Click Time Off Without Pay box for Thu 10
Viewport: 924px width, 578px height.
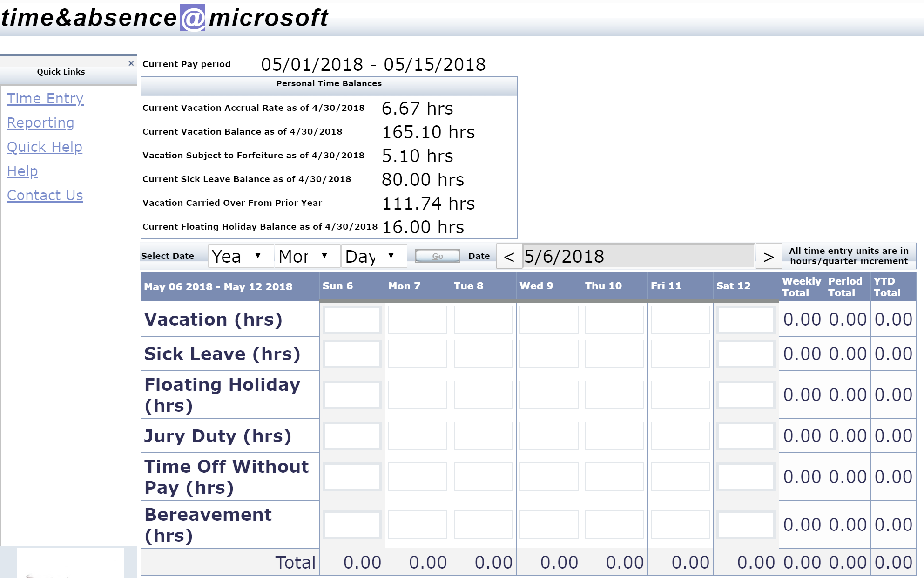pyautogui.click(x=614, y=476)
